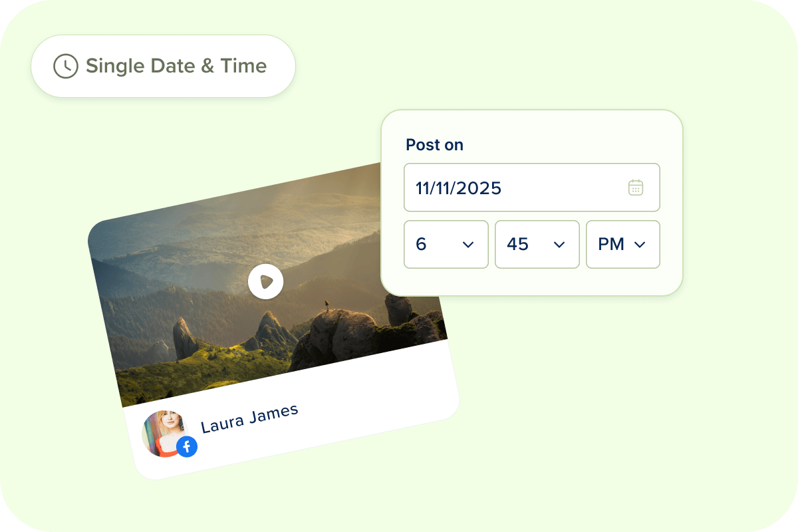The width and height of the screenshot is (798, 532).
Task: Play the mountain landscape video
Action: [266, 282]
